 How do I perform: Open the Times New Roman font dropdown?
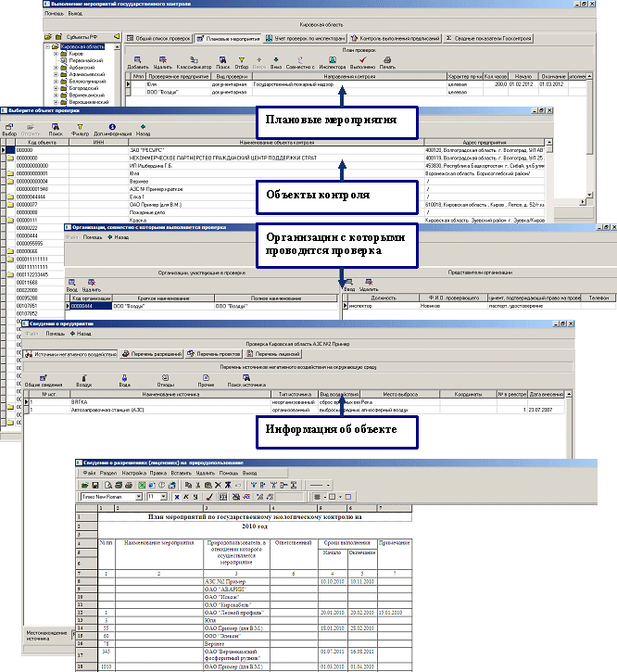pos(139,497)
